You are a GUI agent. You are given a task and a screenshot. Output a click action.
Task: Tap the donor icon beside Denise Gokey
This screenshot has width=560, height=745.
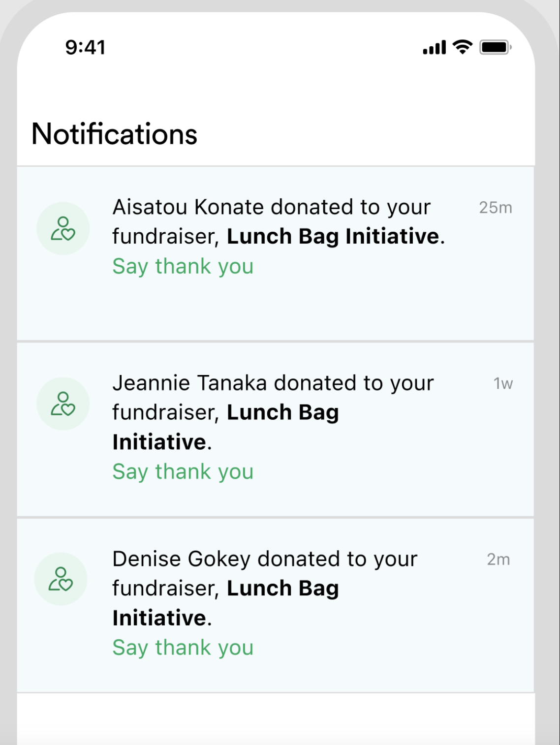pos(61,579)
